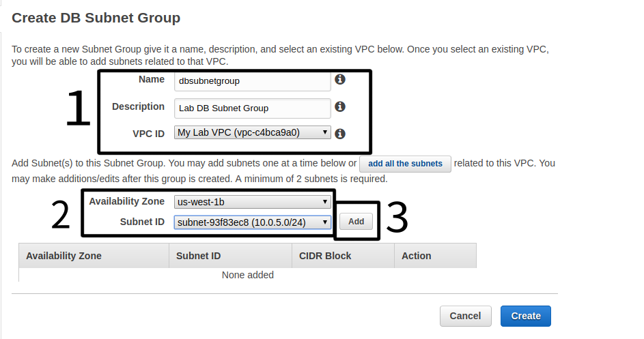Click the info icon beside the Name field
The width and height of the screenshot is (644, 339).
tap(340, 80)
